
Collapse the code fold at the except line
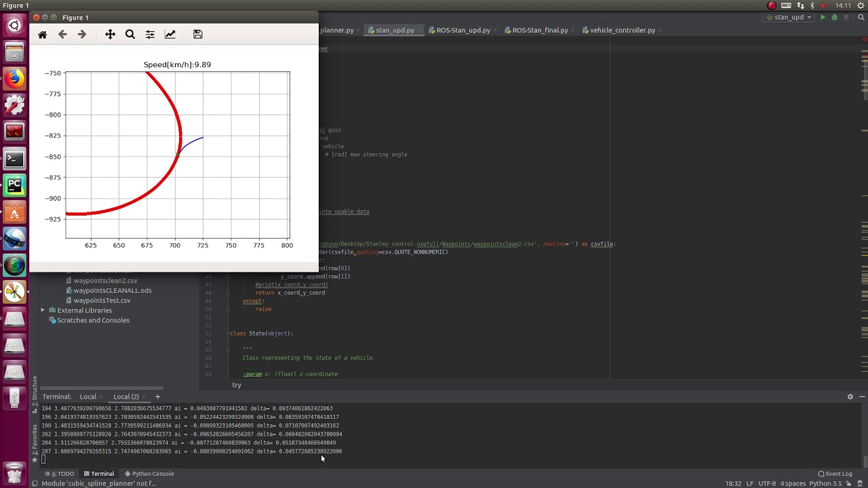228,301
